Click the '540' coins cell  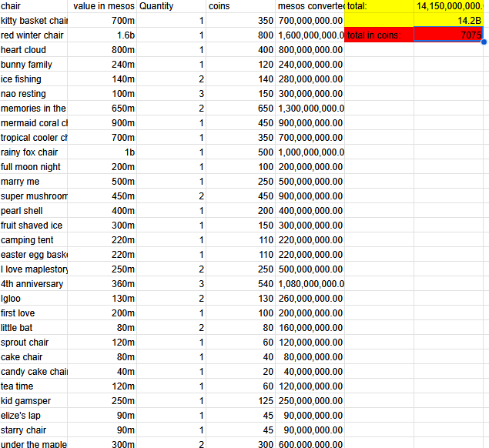click(x=241, y=284)
